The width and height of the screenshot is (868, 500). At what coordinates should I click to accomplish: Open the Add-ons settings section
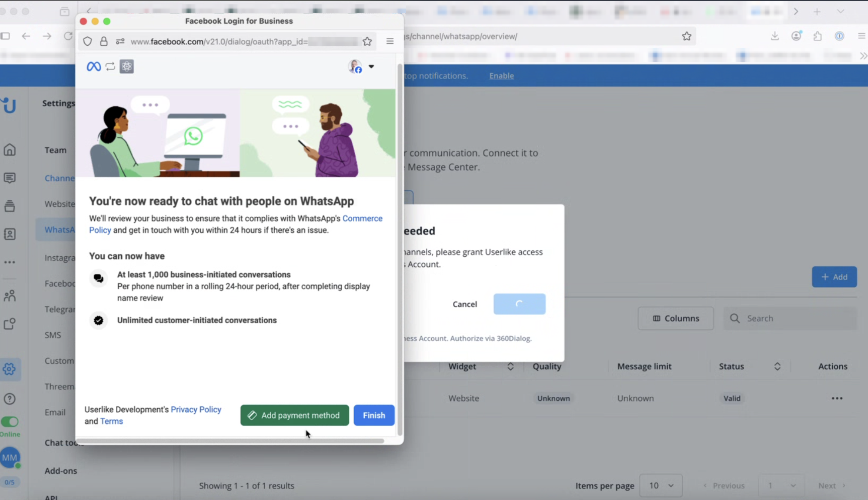pos(61,471)
